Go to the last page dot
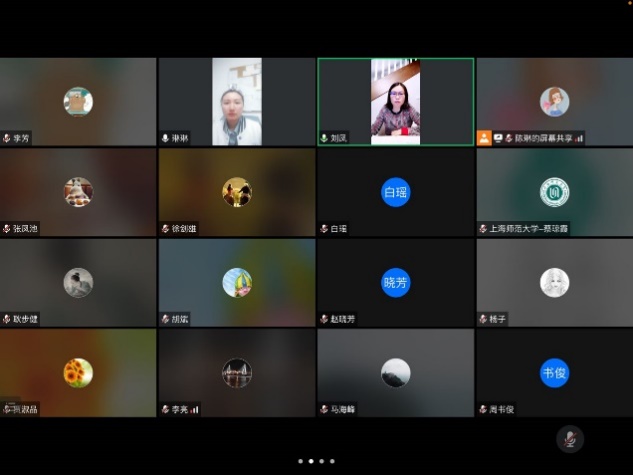The height and width of the screenshot is (475, 633). point(332,461)
